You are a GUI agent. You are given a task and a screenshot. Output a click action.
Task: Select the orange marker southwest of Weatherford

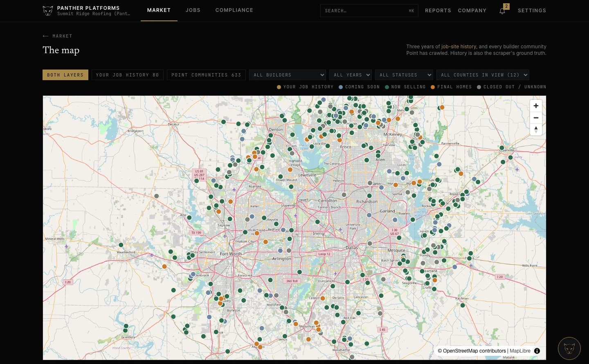coord(164,266)
